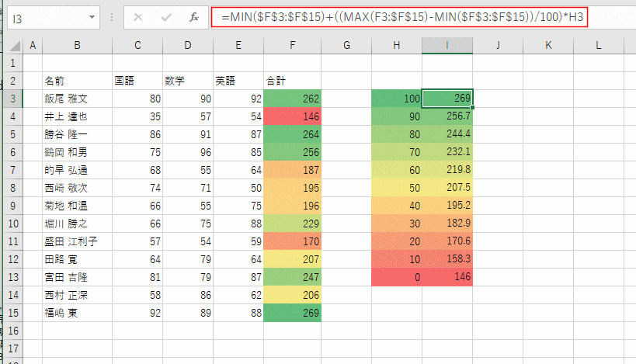
Task: Select column F header
Action: coord(293,45)
